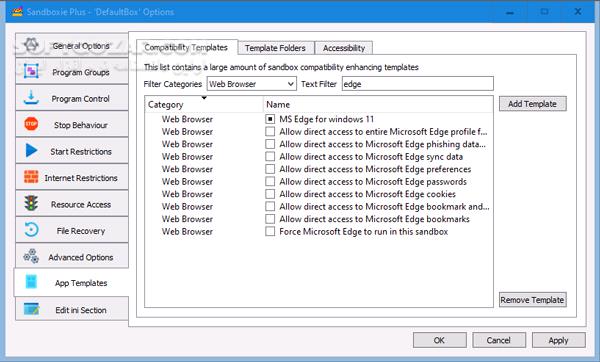Select 'Allow direct access to Microsoft Edge cookies' text
This screenshot has height=362, width=600.
367,194
